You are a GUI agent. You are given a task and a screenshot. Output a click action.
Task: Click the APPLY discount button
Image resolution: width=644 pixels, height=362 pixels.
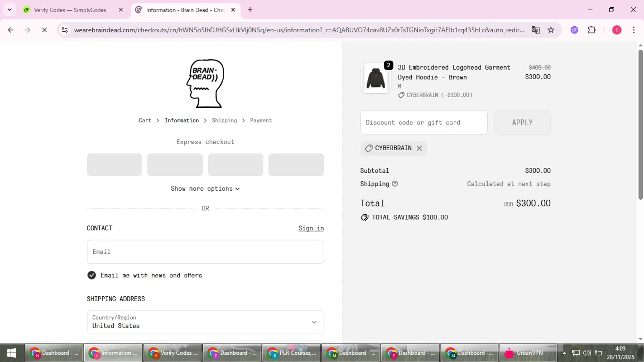522,122
